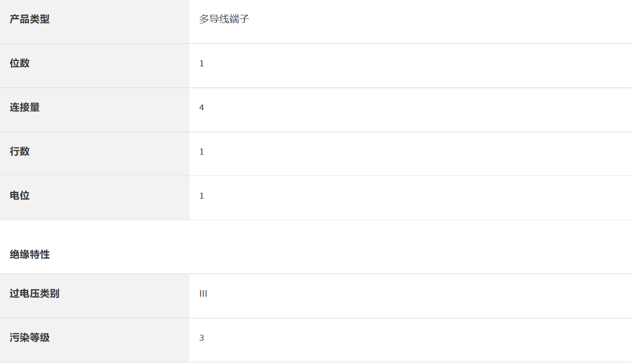Click the value 1 beside 行数
This screenshot has height=364, width=633.
[202, 152]
